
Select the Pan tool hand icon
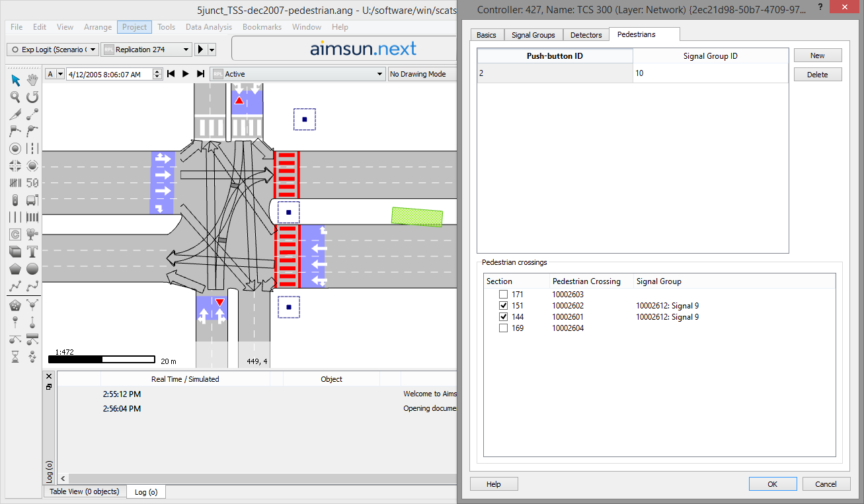click(31, 80)
